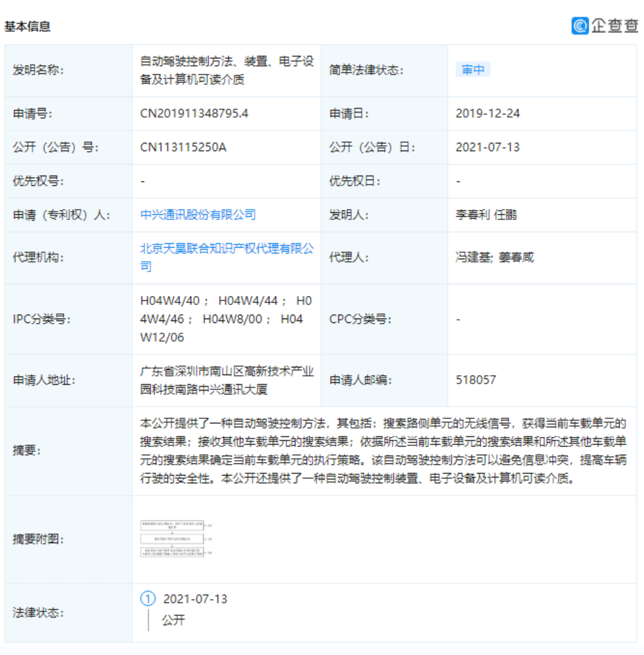
Task: Click the 发明名称 field label
Action: (x=38, y=69)
